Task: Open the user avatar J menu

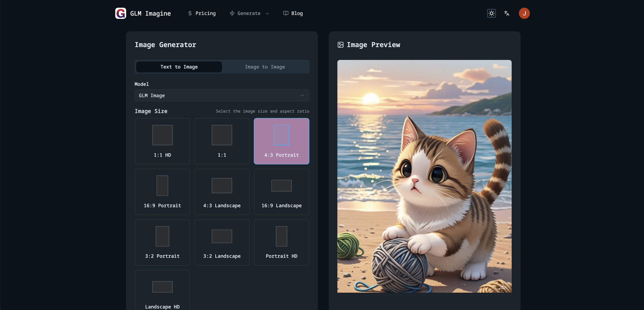Action: coord(524,13)
